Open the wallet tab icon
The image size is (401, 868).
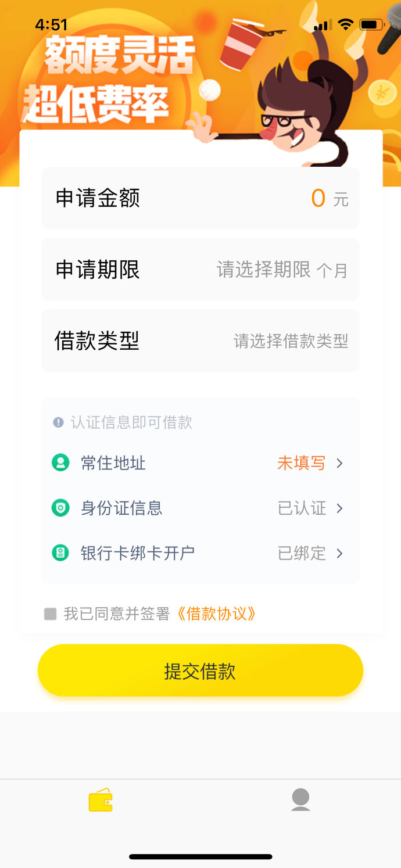(x=101, y=800)
